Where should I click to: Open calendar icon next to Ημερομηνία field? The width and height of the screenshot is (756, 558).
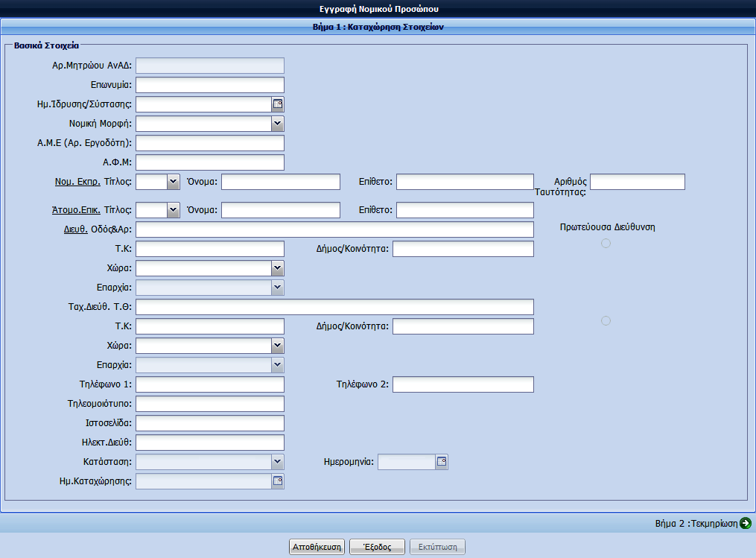(x=442, y=462)
